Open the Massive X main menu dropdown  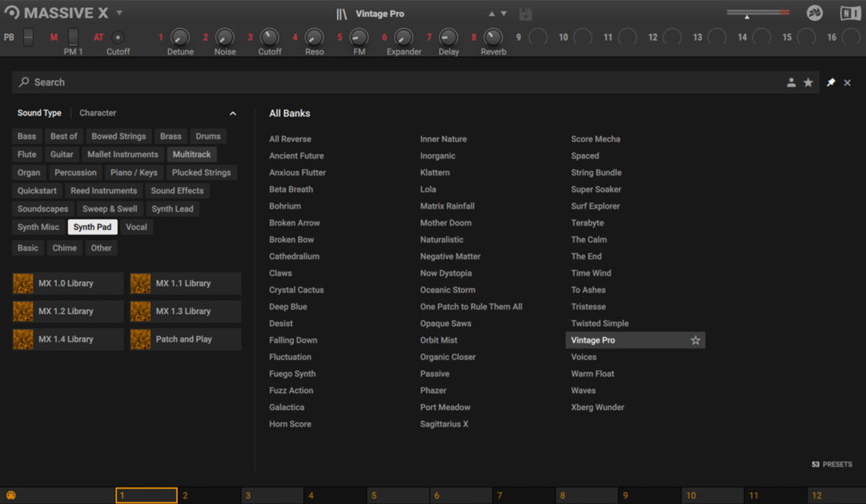click(119, 12)
